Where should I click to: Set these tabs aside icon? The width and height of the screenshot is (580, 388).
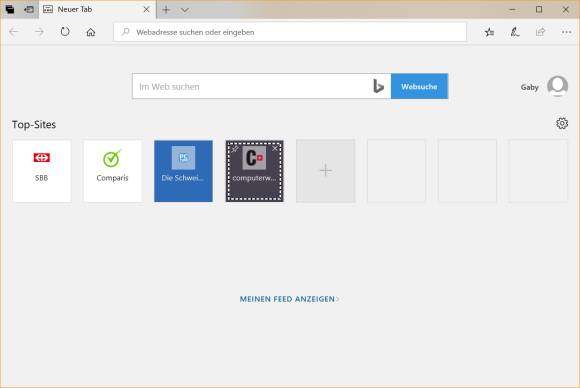pos(28,10)
